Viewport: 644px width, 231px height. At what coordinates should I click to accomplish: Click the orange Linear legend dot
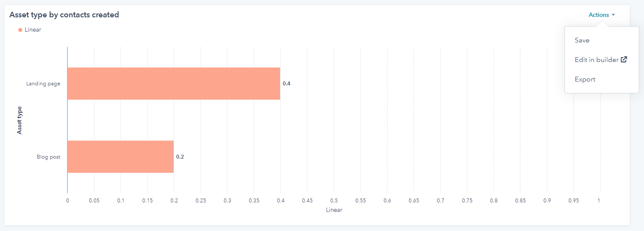pyautogui.click(x=20, y=30)
